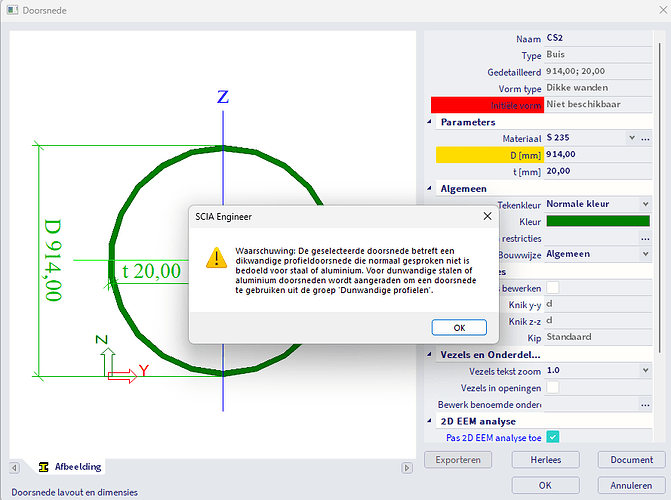671x500 pixels.
Task: Click the Vorm type value Dikke wanden
Action: [x=598, y=88]
